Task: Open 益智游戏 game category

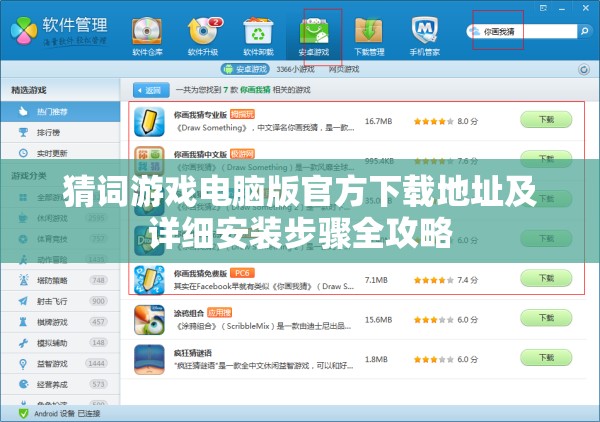Action: point(60,363)
